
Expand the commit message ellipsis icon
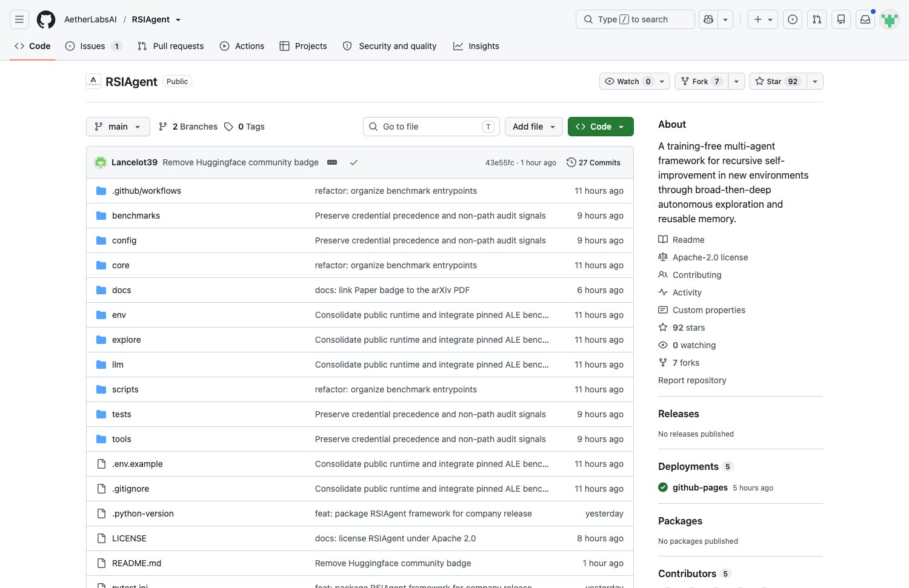tap(332, 162)
